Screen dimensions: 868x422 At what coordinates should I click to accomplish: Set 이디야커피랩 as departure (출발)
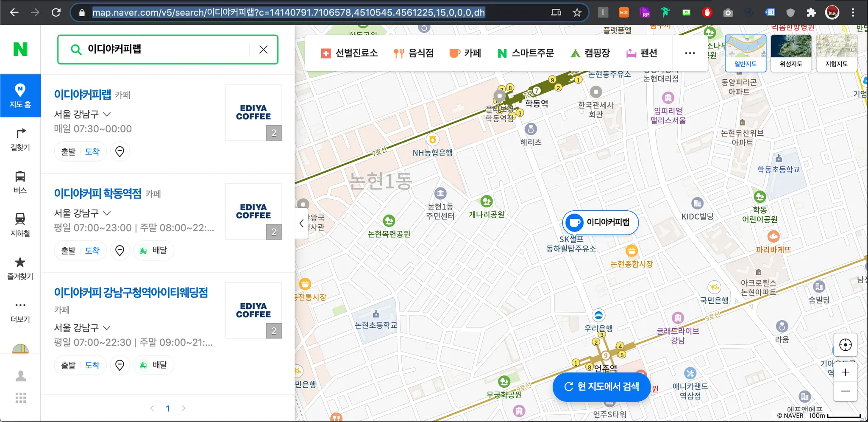[x=68, y=152]
